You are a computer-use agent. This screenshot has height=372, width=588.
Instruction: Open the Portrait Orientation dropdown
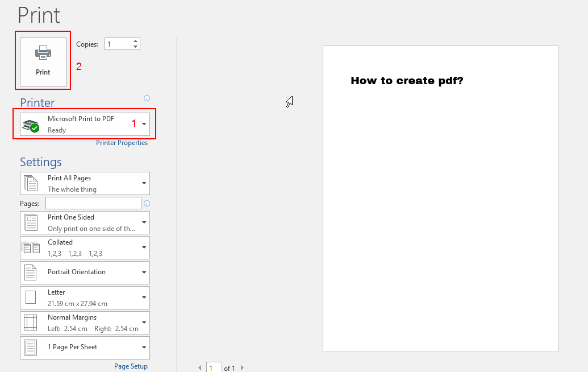point(144,272)
